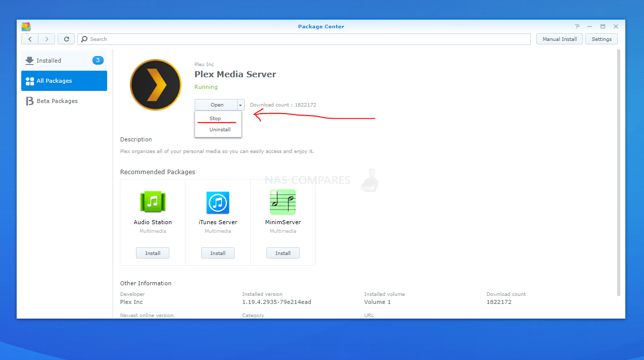Click the search magnifier icon

pos(84,39)
